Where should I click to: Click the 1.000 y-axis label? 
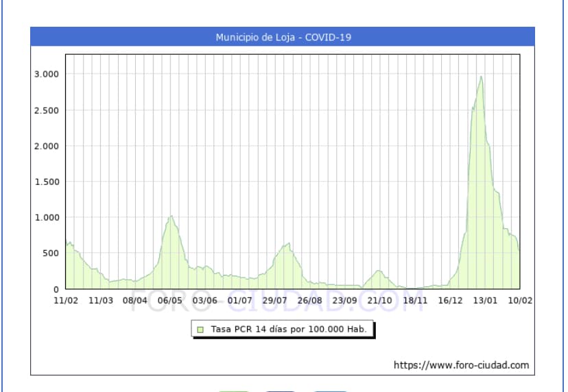point(47,217)
